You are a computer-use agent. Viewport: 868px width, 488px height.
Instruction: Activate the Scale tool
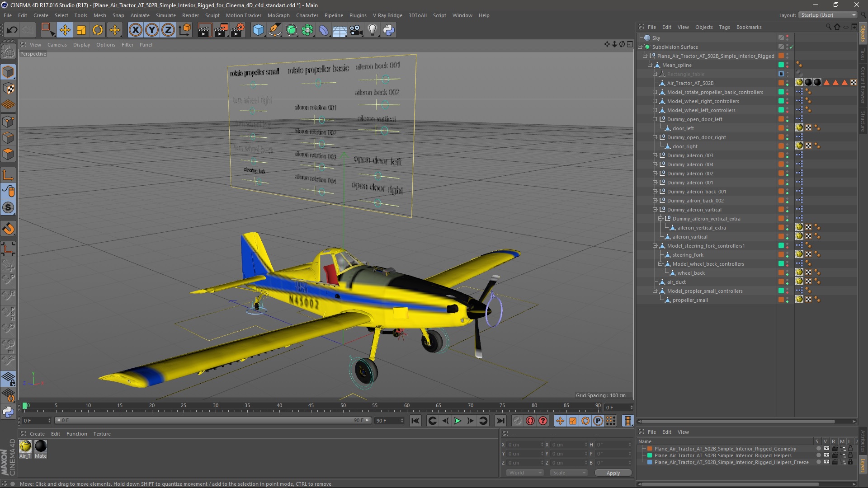click(x=81, y=30)
